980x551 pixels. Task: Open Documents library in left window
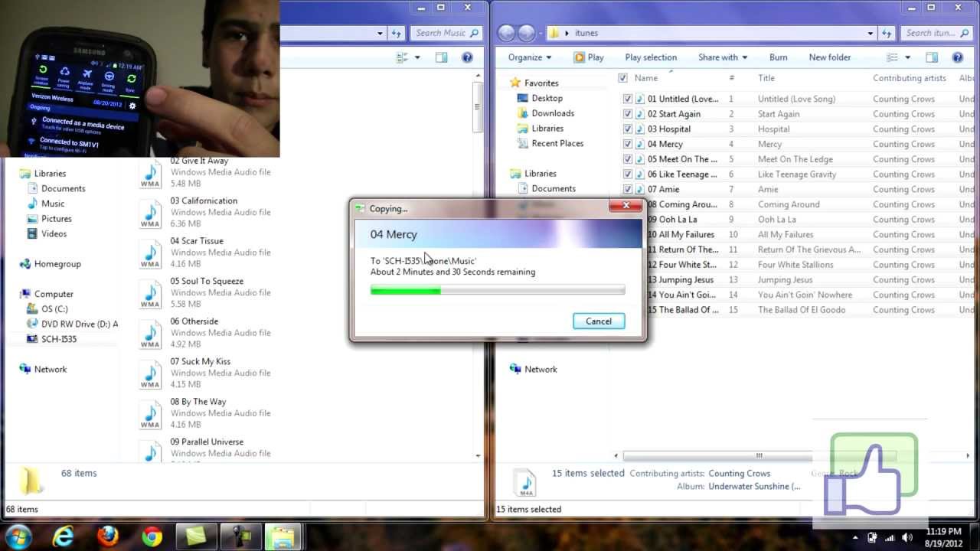pos(63,188)
